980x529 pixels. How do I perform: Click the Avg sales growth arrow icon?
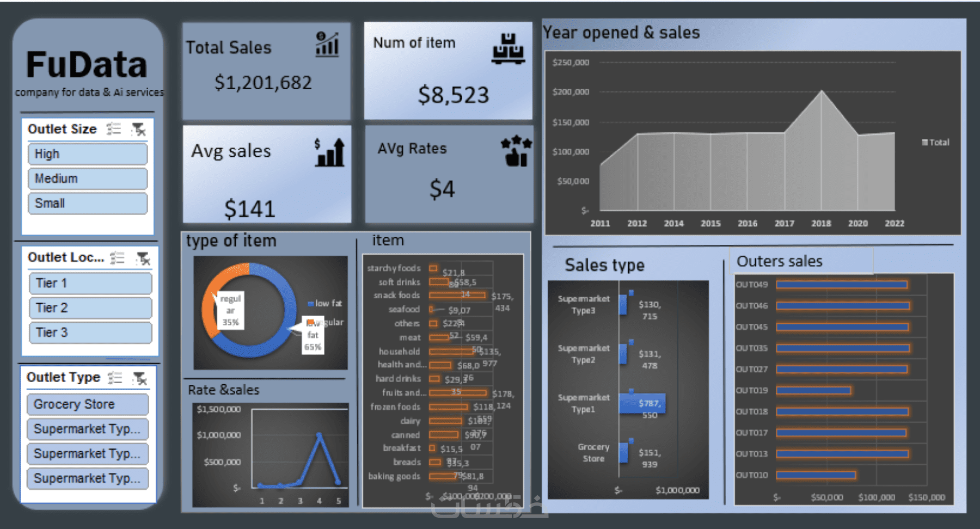(329, 152)
